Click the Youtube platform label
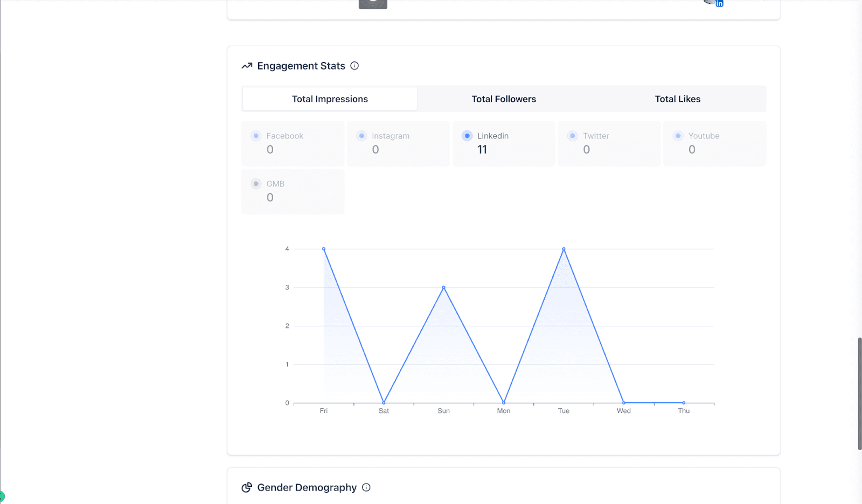Image resolution: width=862 pixels, height=504 pixels. point(704,136)
